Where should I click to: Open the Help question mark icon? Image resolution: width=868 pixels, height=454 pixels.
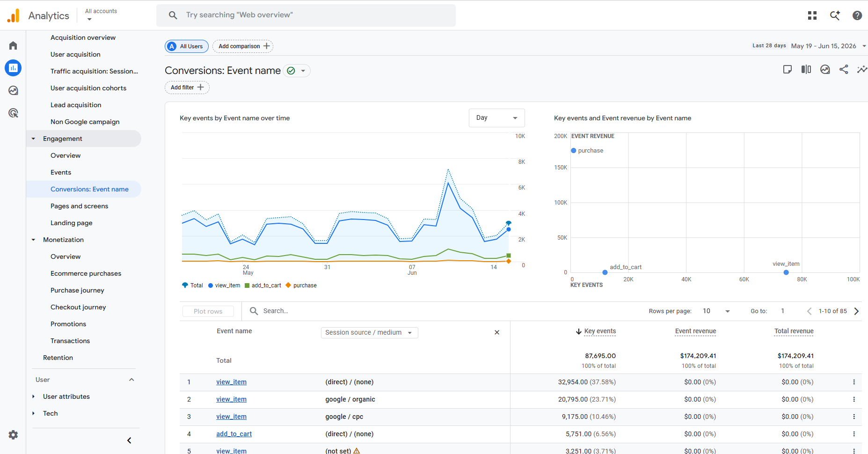pyautogui.click(x=857, y=15)
